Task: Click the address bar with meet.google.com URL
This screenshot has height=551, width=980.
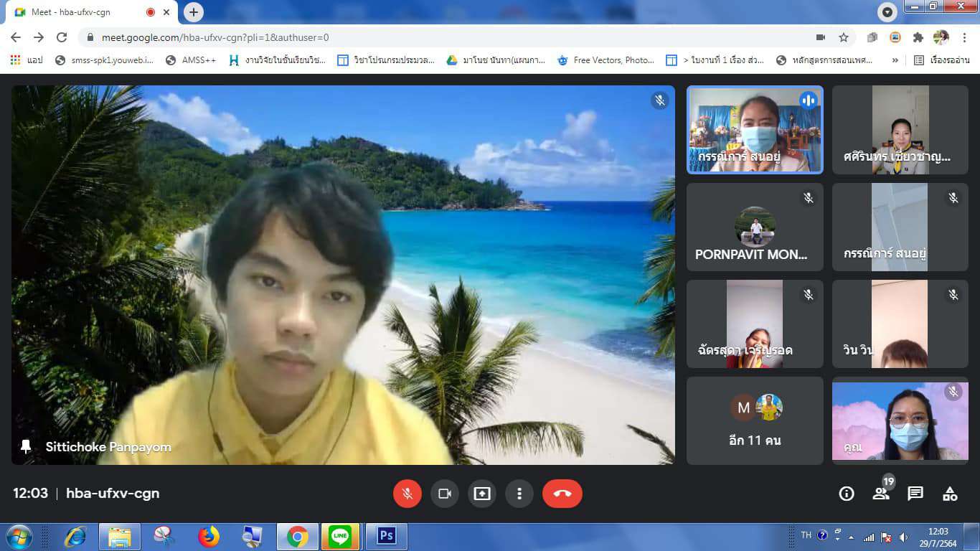Action: [430, 37]
